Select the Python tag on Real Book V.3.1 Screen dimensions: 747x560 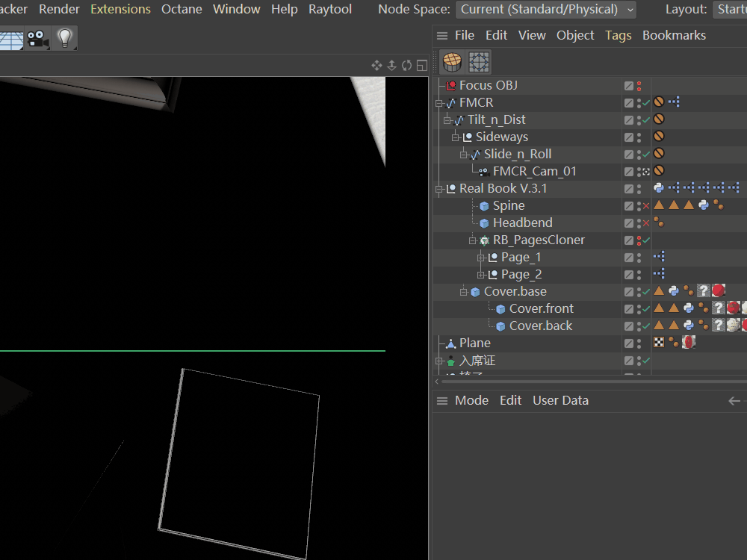(x=659, y=188)
